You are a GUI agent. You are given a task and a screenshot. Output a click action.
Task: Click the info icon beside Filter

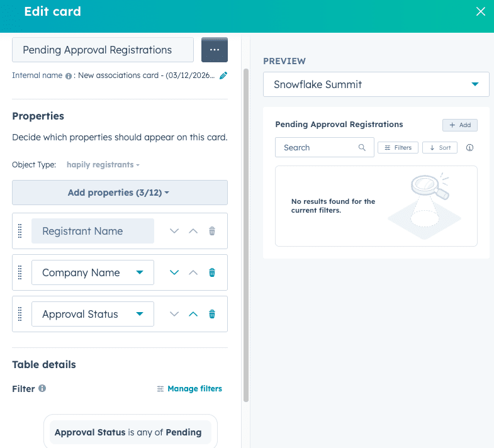tap(42, 388)
